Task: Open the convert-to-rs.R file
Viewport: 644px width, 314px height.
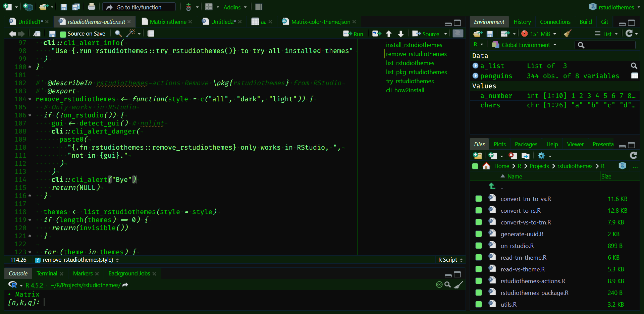Action: pos(521,211)
